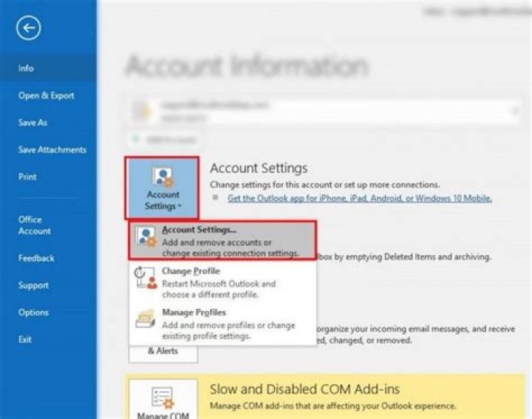The image size is (532, 419).
Task: Click the Add Account button
Action: 163,140
